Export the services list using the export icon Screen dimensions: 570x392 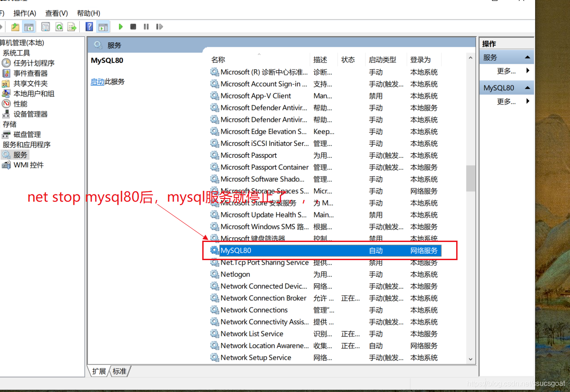[72, 26]
